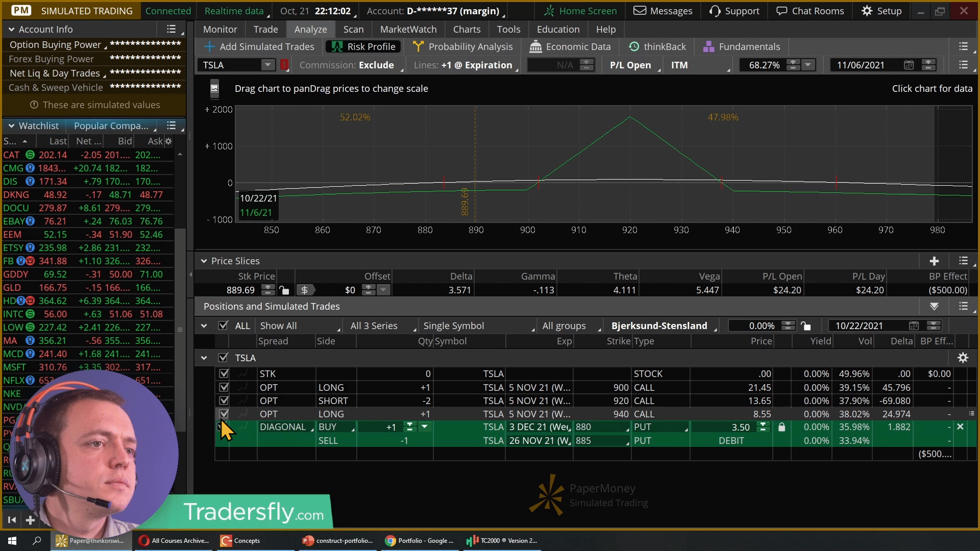Click the calendar icon next to 11/06/2021
Screen dimensions: 980x551
point(909,65)
